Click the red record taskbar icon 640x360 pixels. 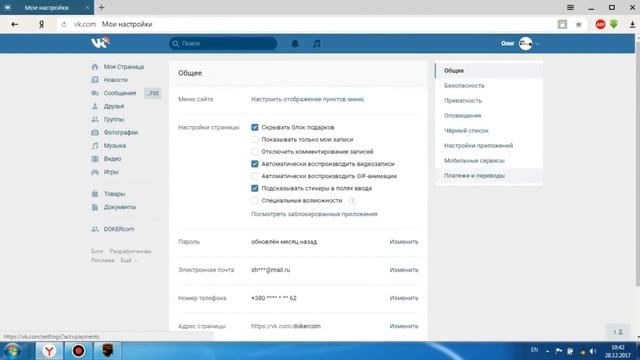(x=78, y=351)
